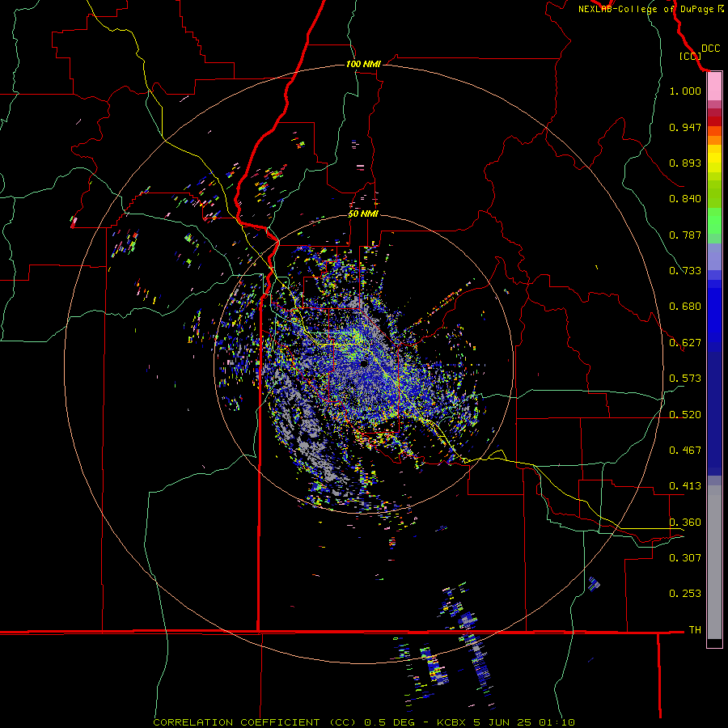Click the 0.253 scale value
728x728 pixels.
(685, 594)
